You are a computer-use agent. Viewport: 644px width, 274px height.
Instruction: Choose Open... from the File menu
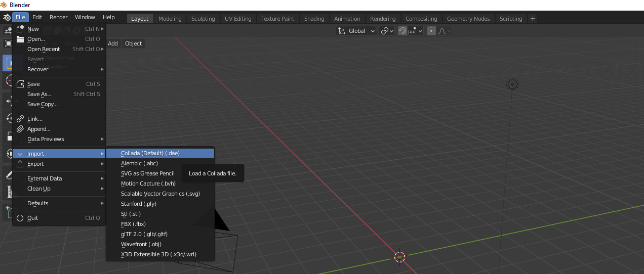click(x=59, y=39)
